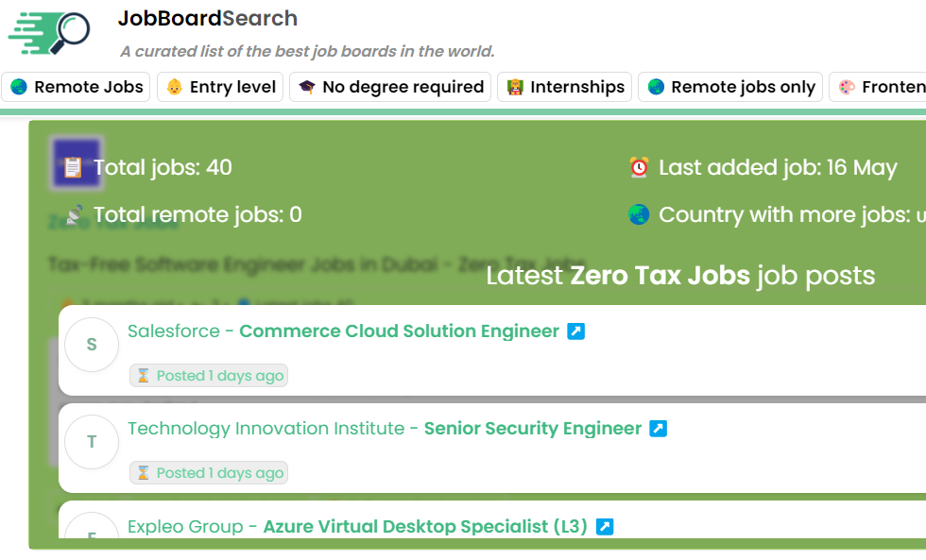Click the globe icon beside Country with more jobs
Image resolution: width=926 pixels, height=560 pixels.
point(640,215)
